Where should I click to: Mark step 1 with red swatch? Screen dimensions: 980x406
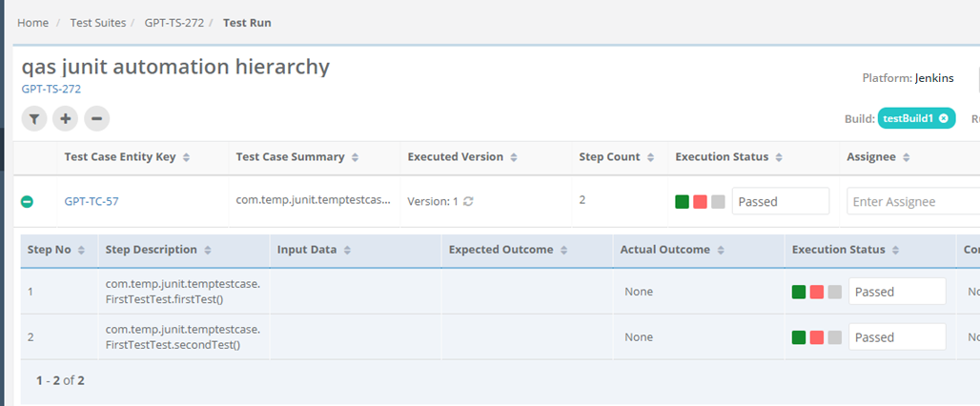click(x=817, y=292)
